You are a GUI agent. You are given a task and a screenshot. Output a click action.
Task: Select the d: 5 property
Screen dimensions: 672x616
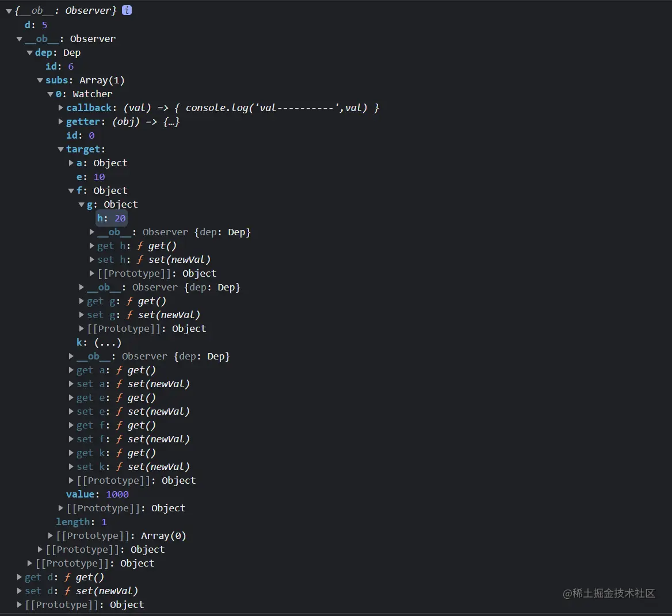click(x=36, y=25)
